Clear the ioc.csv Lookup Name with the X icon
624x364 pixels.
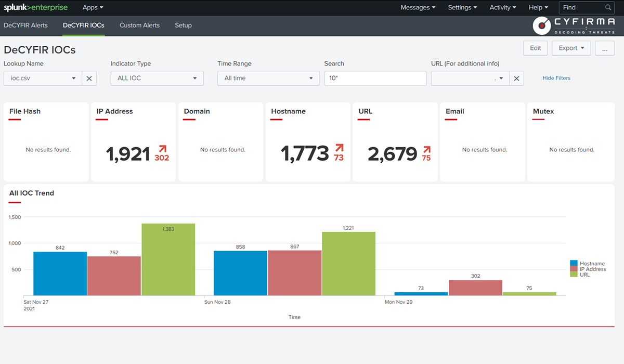88,78
